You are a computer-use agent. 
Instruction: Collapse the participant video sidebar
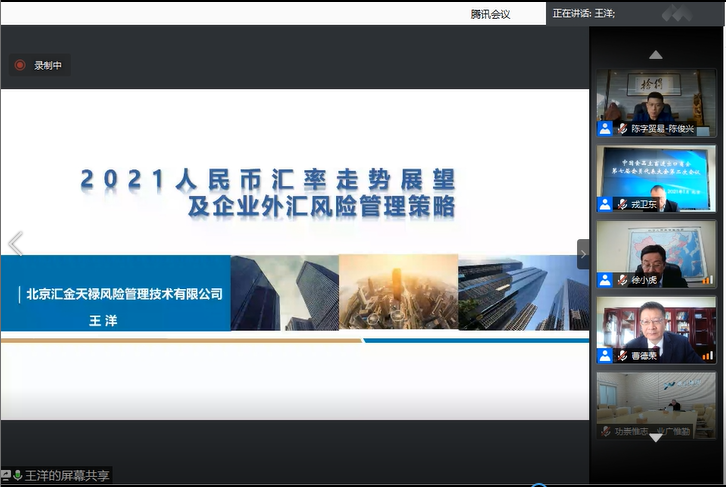(583, 254)
